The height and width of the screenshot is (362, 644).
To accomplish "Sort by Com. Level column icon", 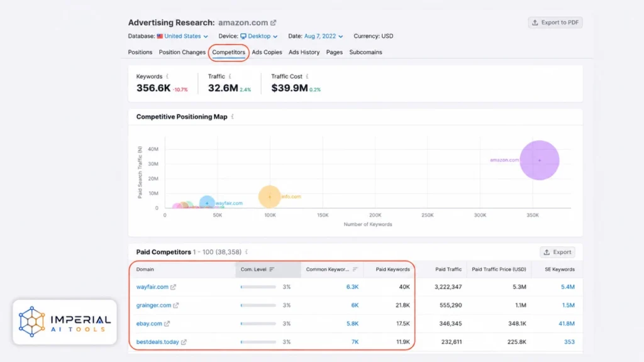I will [x=272, y=269].
